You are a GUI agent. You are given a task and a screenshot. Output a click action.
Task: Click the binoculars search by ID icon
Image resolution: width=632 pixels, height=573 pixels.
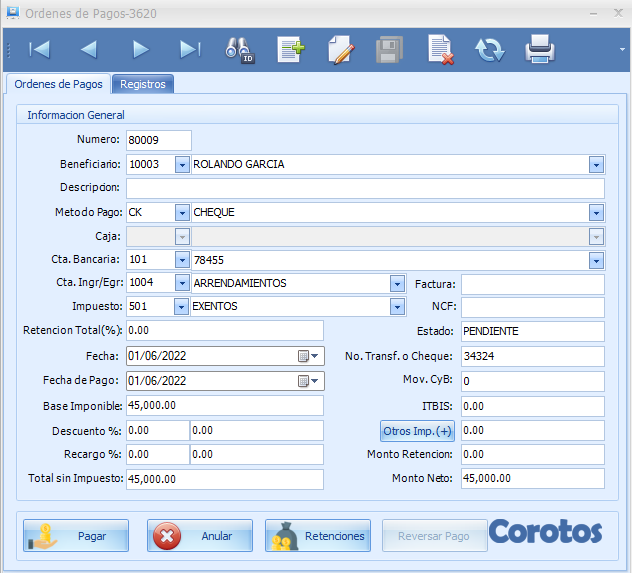(241, 49)
